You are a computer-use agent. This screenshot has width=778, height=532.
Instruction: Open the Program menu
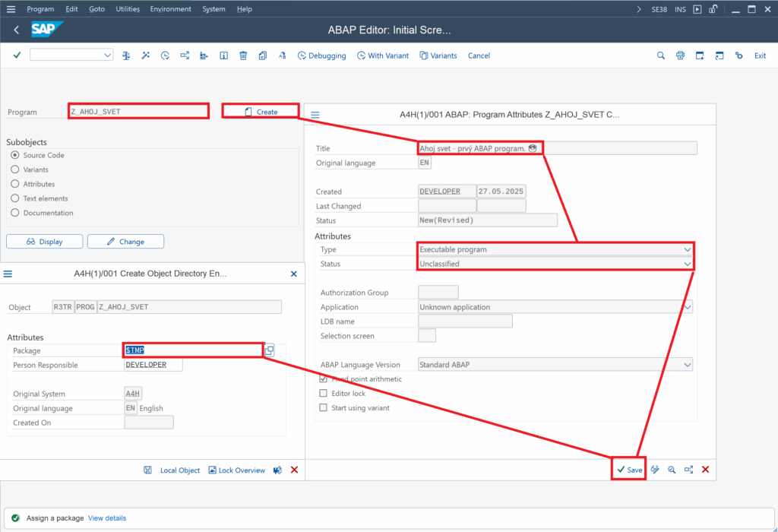click(x=40, y=9)
